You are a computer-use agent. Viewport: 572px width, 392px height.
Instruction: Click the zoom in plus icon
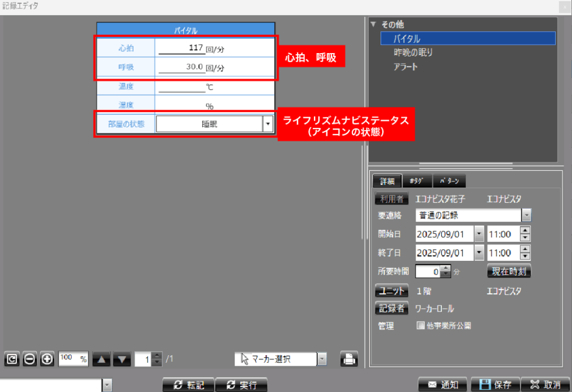pos(47,360)
